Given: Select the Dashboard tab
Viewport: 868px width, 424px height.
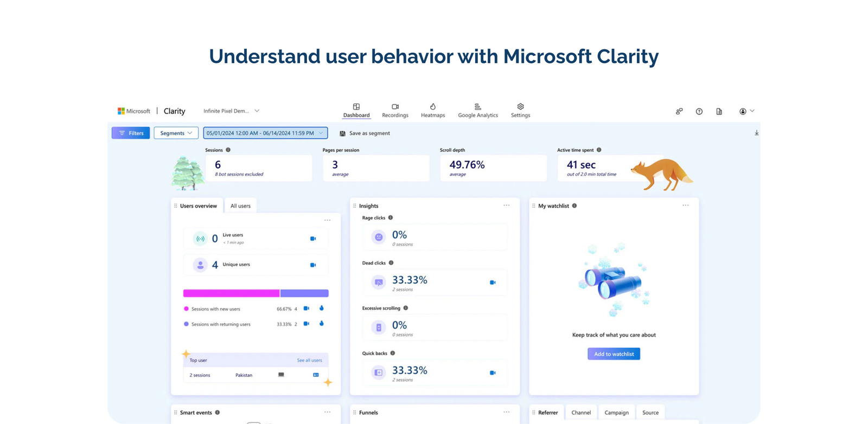Looking at the screenshot, I should pos(356,111).
